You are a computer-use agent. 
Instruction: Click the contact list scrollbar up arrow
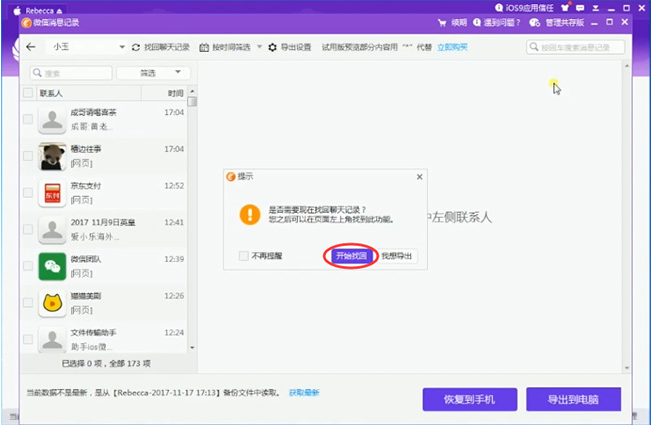[x=192, y=91]
